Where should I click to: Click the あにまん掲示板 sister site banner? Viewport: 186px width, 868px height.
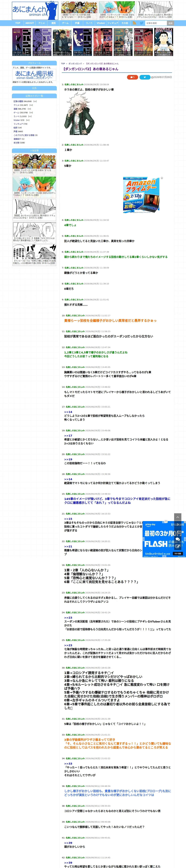[x=34, y=75]
